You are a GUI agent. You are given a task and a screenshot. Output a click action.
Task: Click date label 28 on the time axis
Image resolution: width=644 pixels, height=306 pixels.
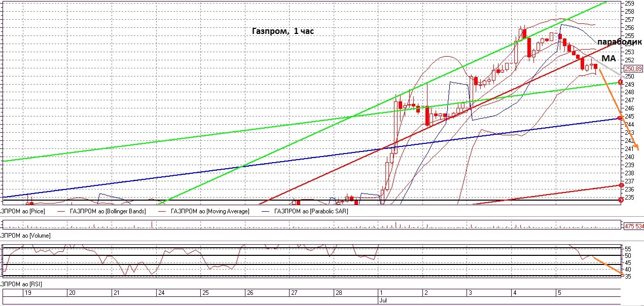click(x=339, y=293)
